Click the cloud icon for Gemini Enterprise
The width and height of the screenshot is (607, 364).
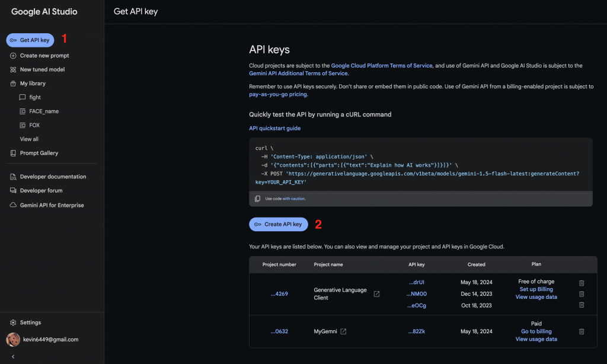(x=13, y=205)
